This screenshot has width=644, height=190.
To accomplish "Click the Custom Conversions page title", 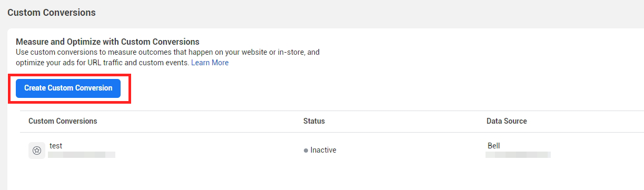I will coord(52,12).
